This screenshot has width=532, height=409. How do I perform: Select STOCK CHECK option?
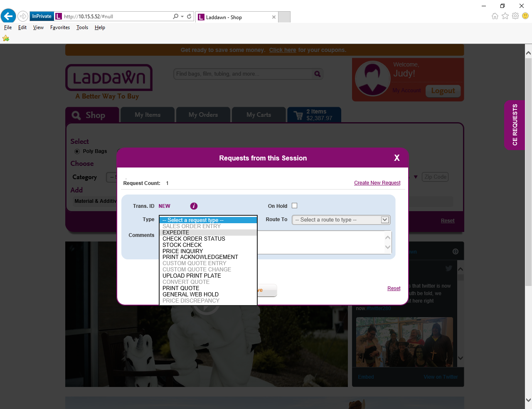(208, 245)
